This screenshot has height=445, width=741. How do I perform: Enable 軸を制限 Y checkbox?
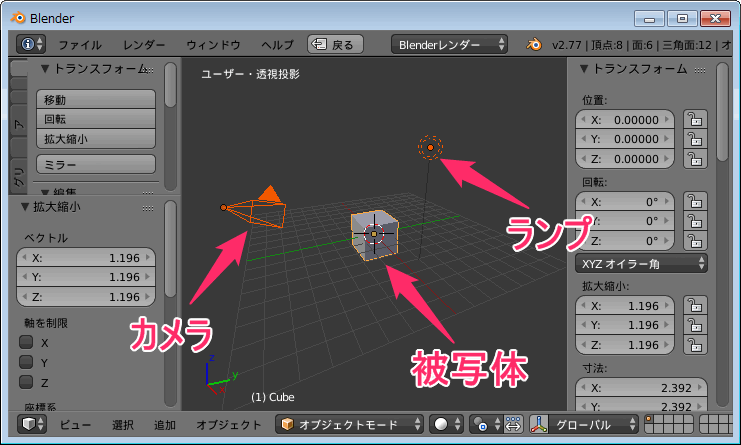tap(26, 362)
